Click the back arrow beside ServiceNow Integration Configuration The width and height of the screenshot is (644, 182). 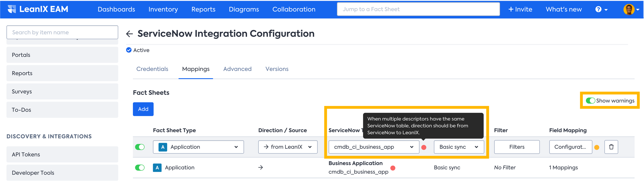click(x=130, y=34)
